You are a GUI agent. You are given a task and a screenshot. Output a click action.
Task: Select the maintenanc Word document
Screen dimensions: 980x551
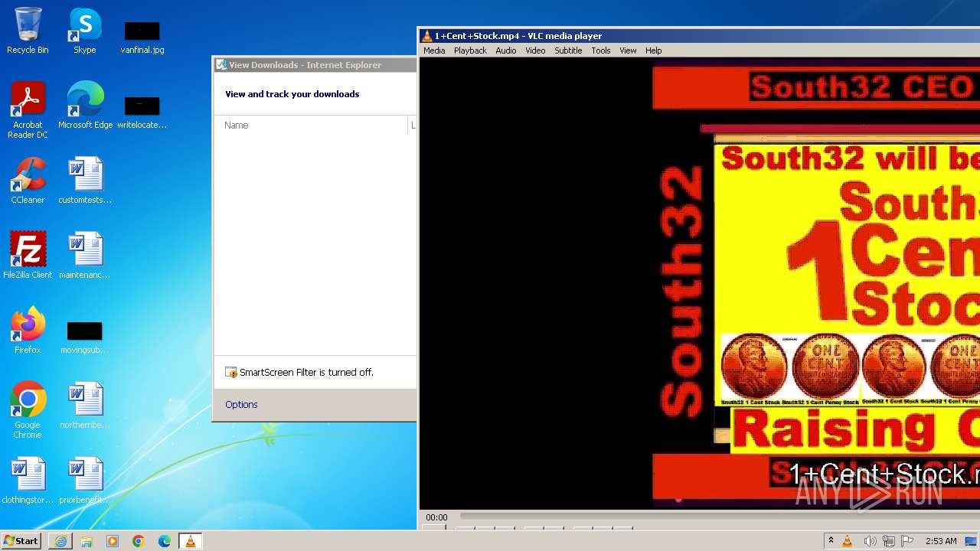[85, 256]
